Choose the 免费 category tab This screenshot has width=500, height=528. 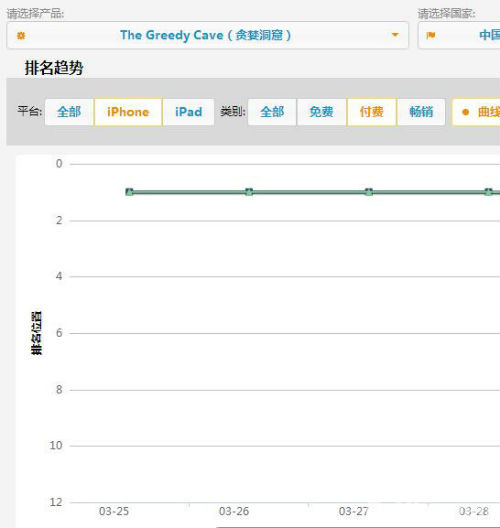tap(322, 112)
